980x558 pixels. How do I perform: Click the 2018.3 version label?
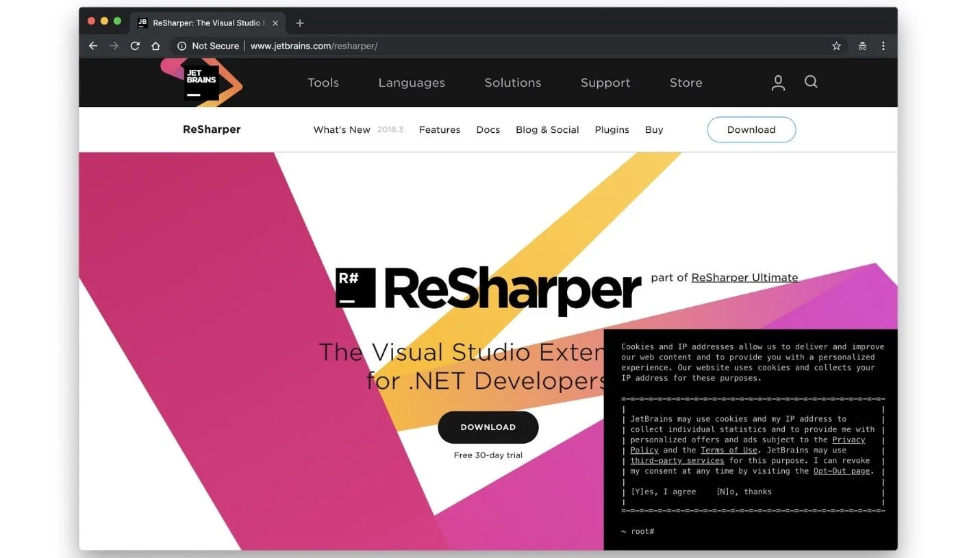tap(390, 129)
